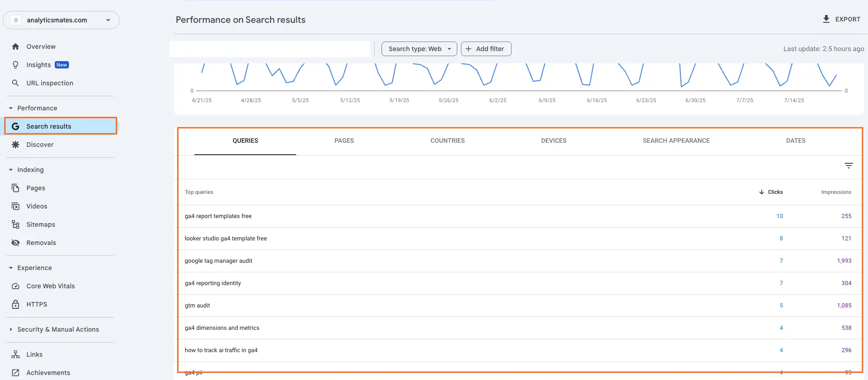Switch to the Countries tab

[x=447, y=141]
